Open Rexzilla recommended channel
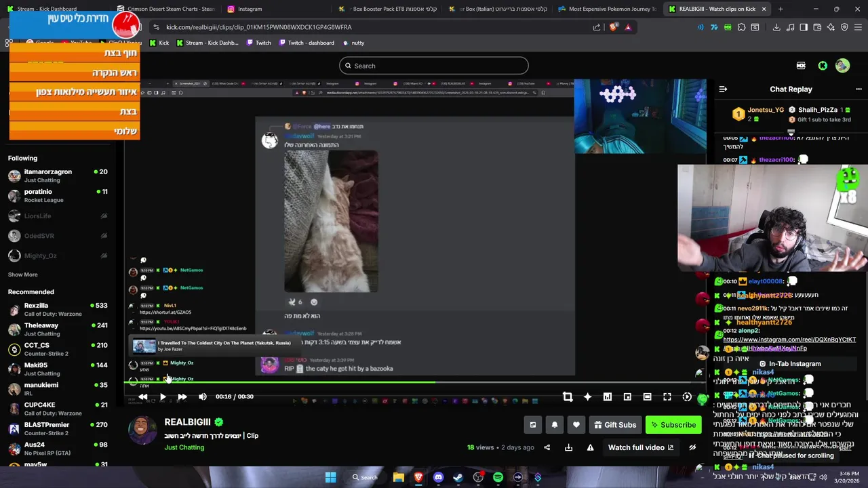Viewport: 868px width, 488px height. (58, 309)
